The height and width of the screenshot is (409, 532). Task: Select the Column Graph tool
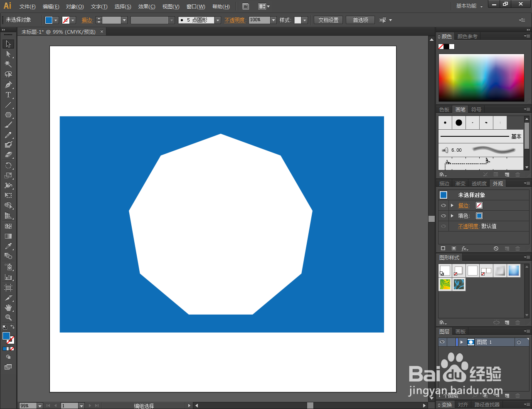point(8,277)
